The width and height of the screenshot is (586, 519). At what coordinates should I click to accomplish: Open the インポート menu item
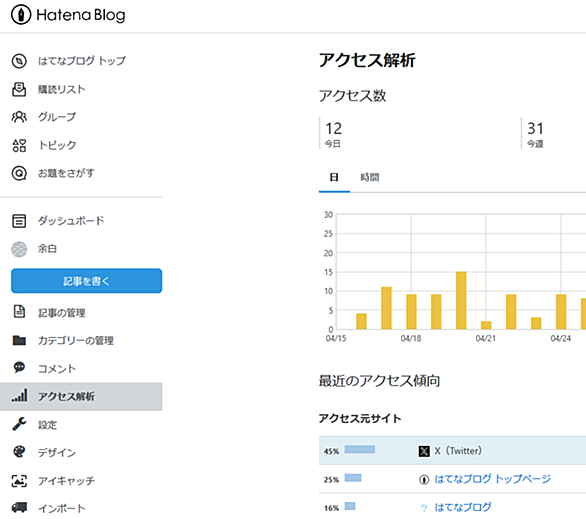[x=62, y=509]
